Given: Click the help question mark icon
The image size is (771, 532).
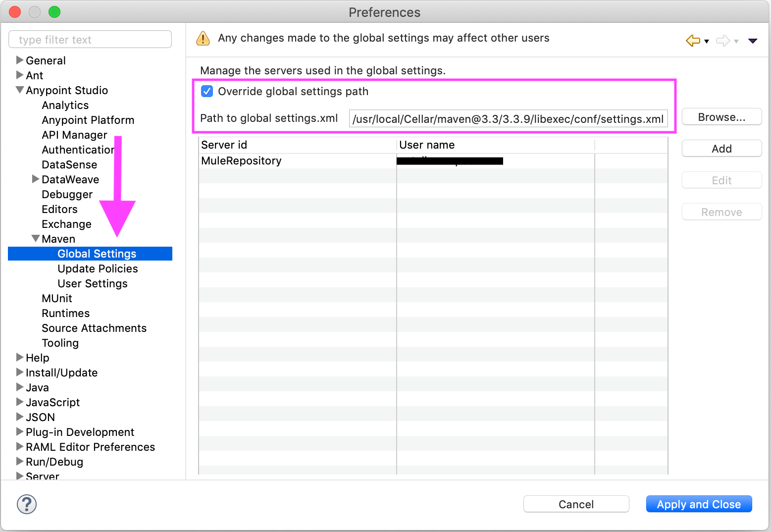Looking at the screenshot, I should tap(27, 504).
